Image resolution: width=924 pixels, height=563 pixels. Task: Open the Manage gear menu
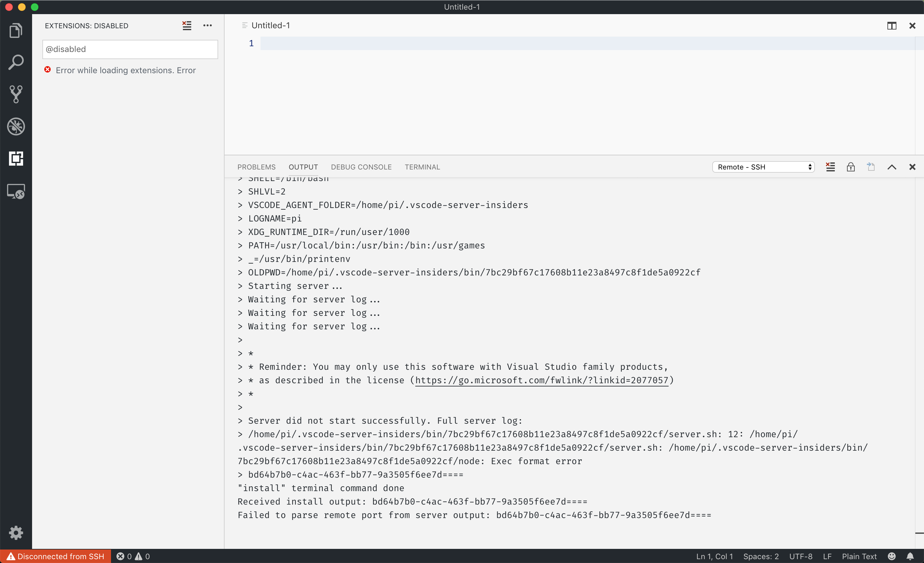click(16, 533)
